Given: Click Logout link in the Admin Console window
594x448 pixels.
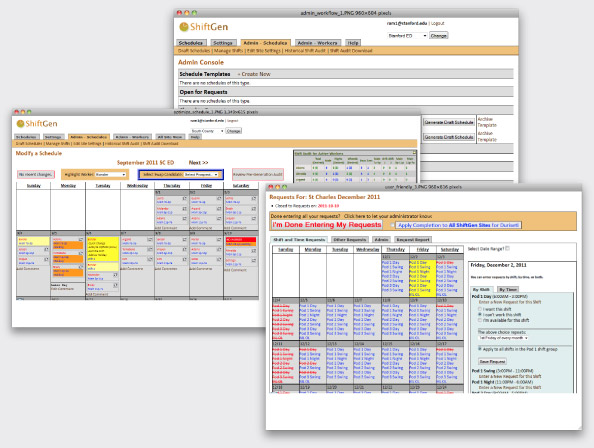Looking at the screenshot, I should (438, 23).
